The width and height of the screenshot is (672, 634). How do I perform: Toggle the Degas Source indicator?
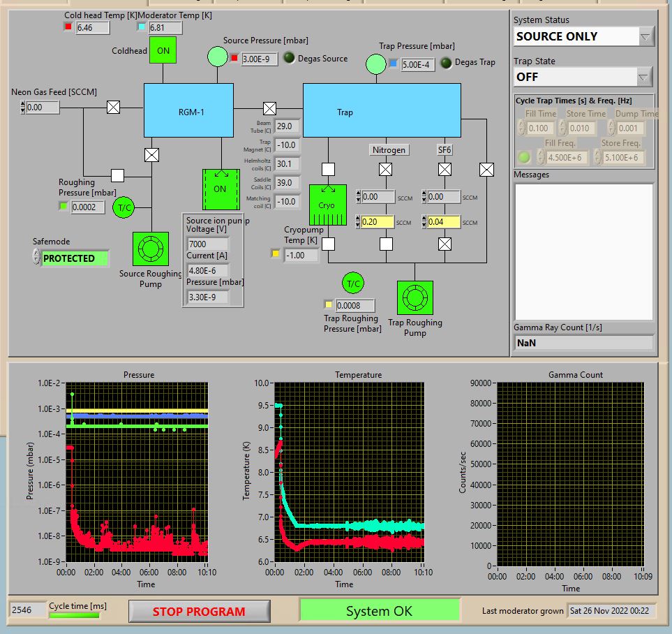point(289,58)
